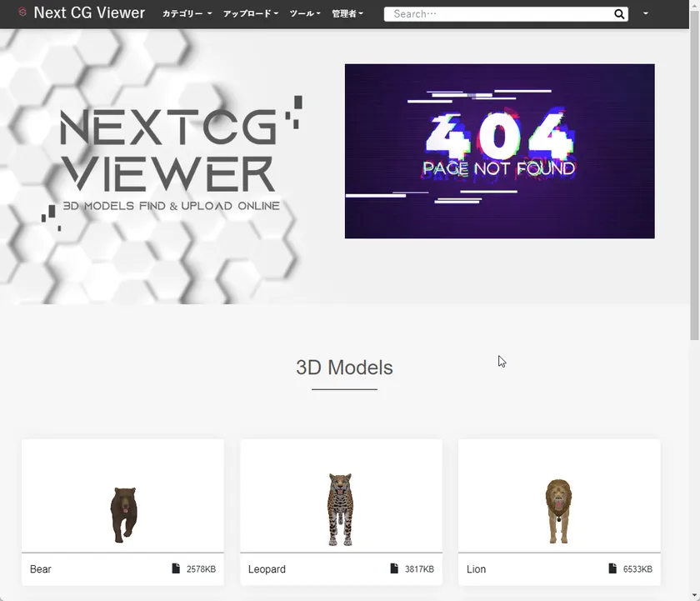
Task: Click the search magnifier icon
Action: click(x=618, y=14)
